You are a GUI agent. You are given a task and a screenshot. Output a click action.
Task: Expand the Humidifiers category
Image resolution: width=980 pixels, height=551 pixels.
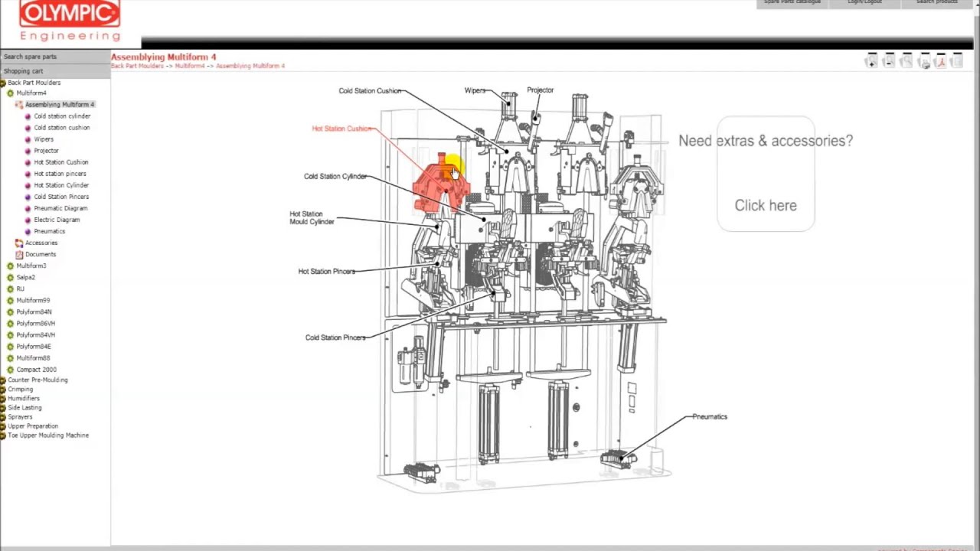coord(3,398)
